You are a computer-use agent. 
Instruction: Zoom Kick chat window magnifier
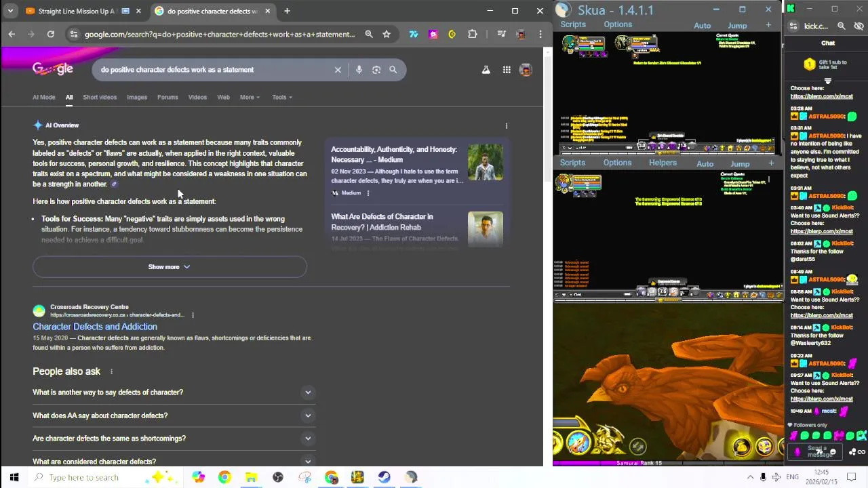[x=841, y=26]
